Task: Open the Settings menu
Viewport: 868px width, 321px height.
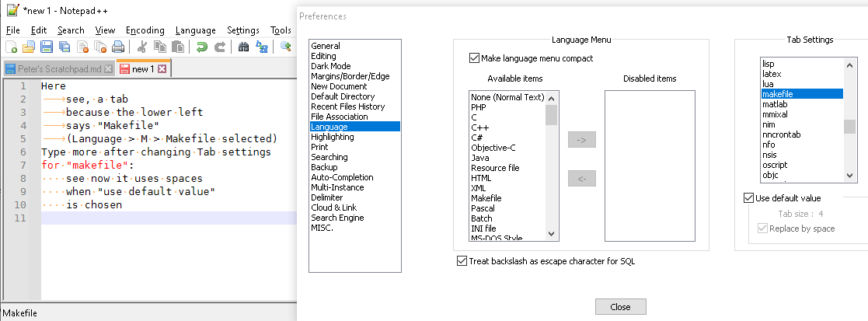Action: 243,30
